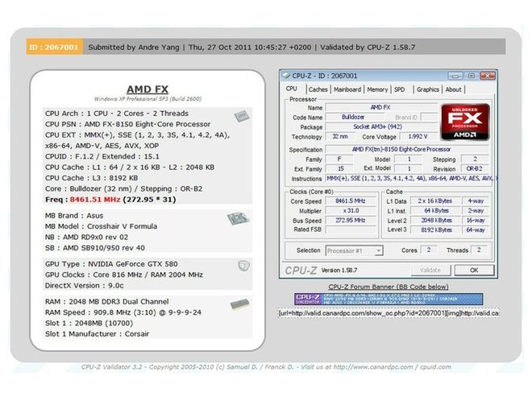The height and width of the screenshot is (397, 532).
Task: Click the MB Model : Crosshair V Formula line
Action: click(x=101, y=226)
